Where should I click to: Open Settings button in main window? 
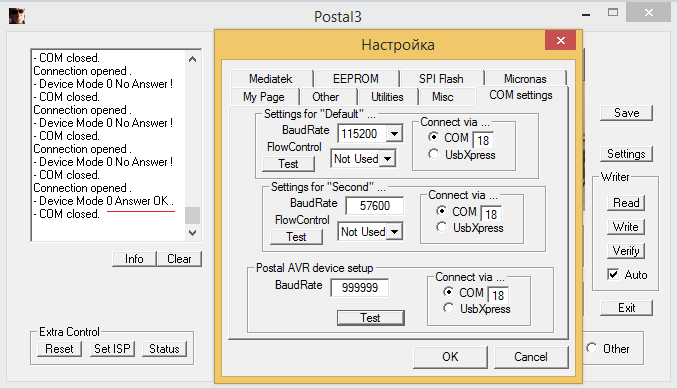[x=627, y=154]
